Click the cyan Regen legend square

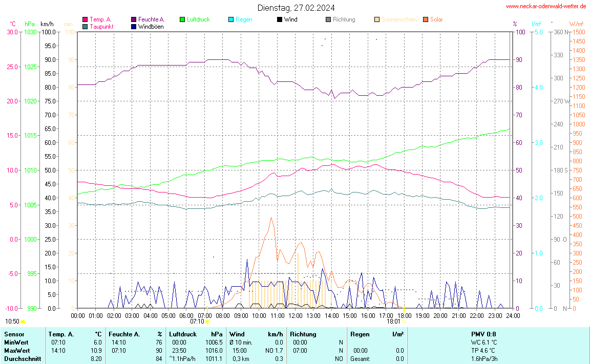tap(231, 19)
